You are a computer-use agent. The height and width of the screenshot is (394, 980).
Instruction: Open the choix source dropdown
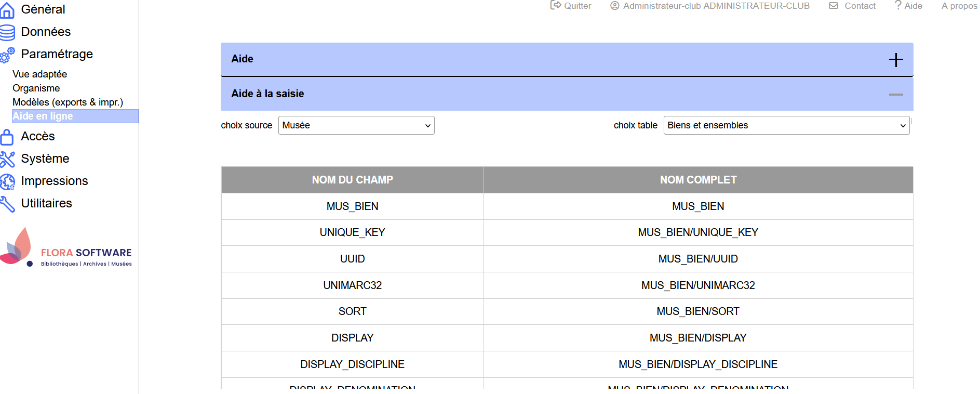click(x=356, y=125)
